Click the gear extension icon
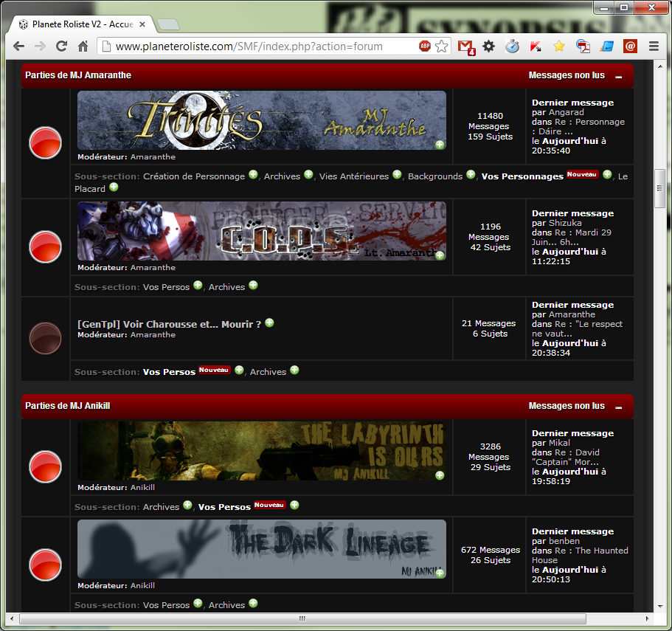 [x=488, y=46]
